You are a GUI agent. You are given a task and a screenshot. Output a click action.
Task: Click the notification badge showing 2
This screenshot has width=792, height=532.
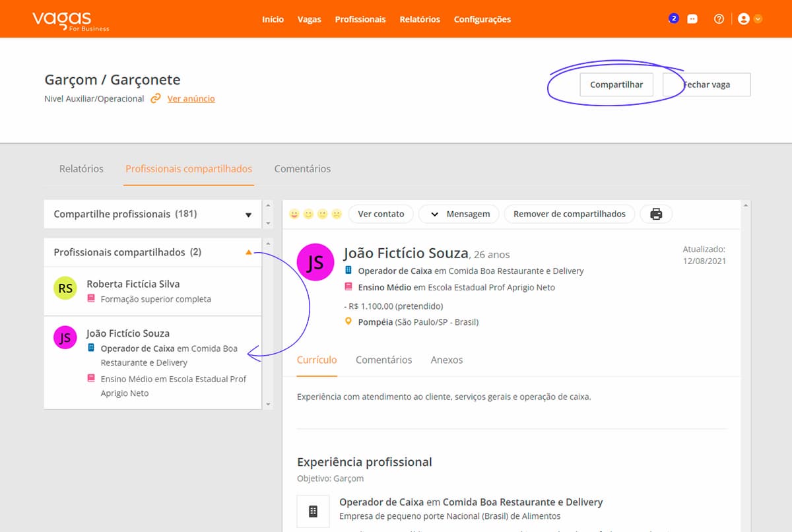pos(673,18)
